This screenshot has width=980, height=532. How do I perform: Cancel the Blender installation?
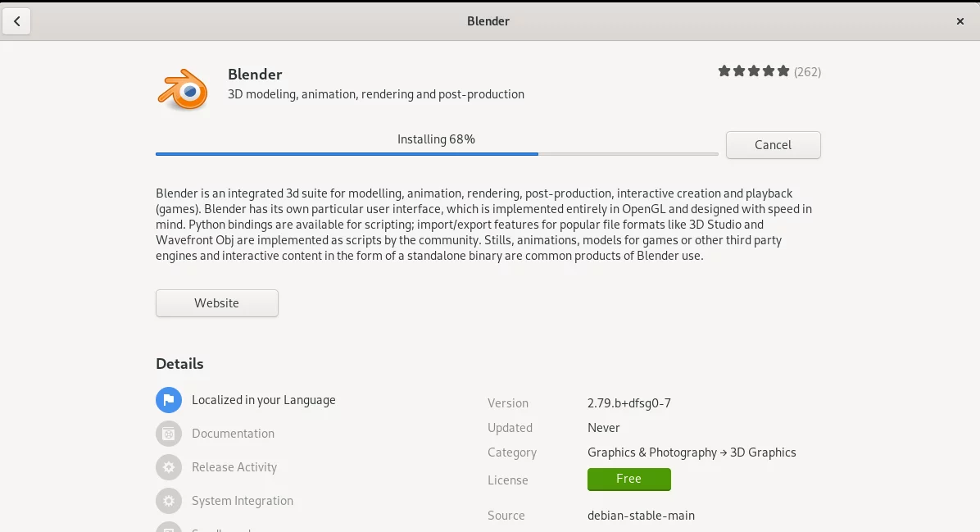(774, 145)
